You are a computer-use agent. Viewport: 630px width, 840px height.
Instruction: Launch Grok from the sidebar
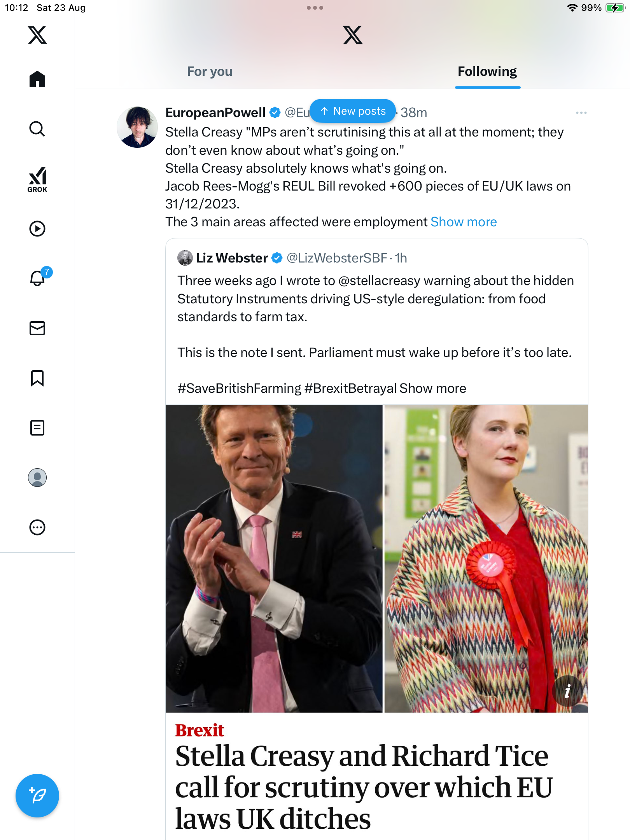37,179
